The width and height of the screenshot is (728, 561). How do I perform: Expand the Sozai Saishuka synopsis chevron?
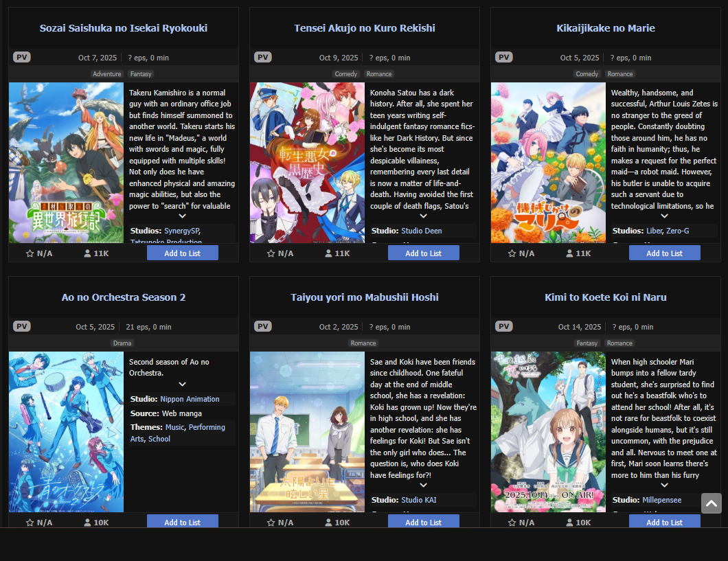(x=183, y=216)
